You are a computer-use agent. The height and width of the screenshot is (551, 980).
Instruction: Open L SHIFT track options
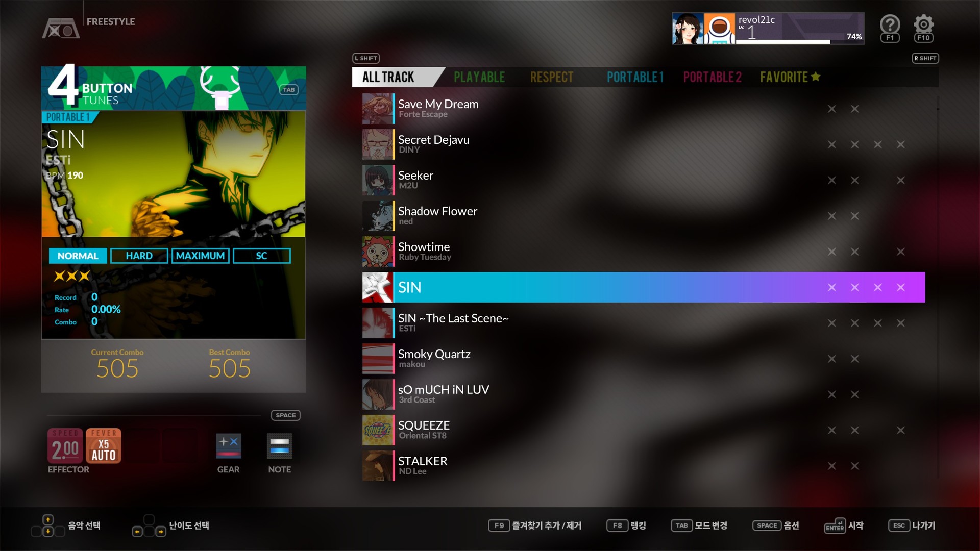pyautogui.click(x=367, y=58)
